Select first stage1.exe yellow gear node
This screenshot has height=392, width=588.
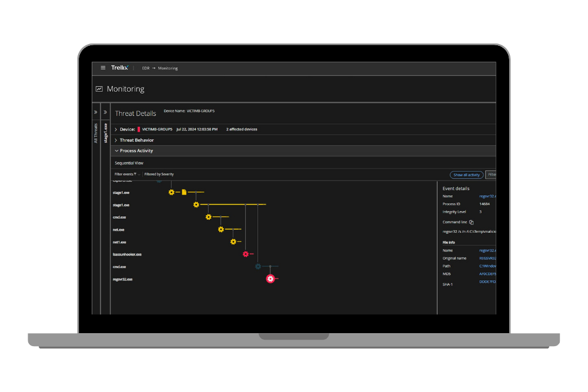coord(171,192)
